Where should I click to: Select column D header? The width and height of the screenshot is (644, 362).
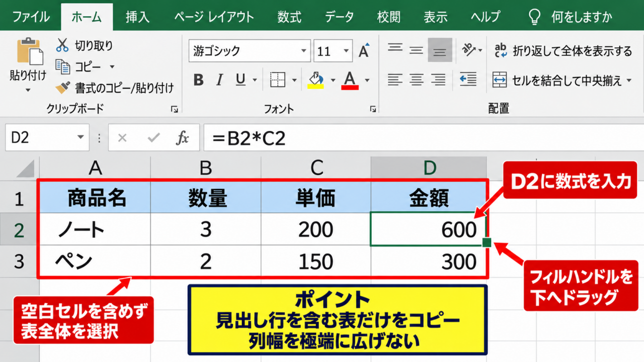pyautogui.click(x=429, y=168)
